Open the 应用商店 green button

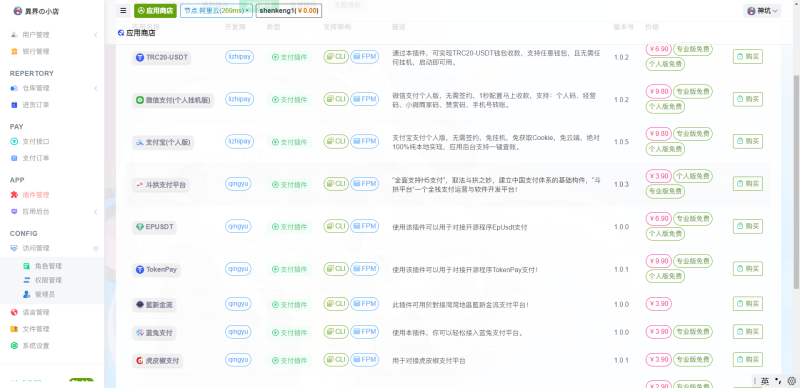pos(156,11)
